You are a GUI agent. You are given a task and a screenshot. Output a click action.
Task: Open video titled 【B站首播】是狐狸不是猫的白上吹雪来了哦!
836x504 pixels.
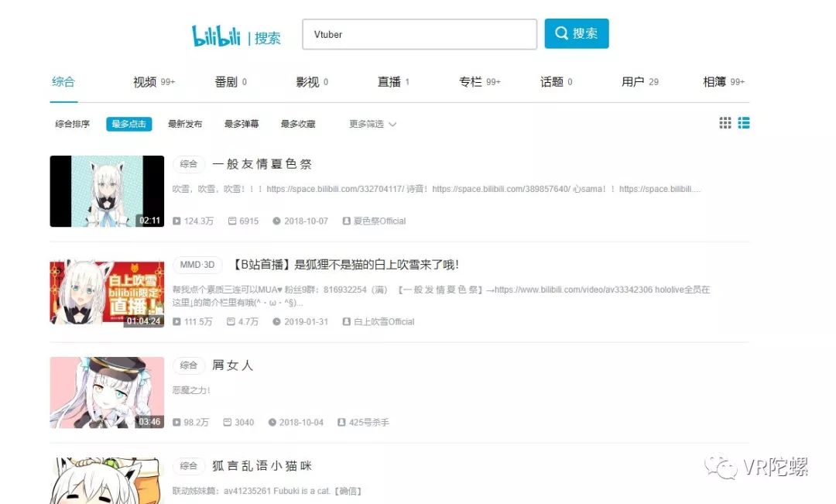(x=346, y=265)
